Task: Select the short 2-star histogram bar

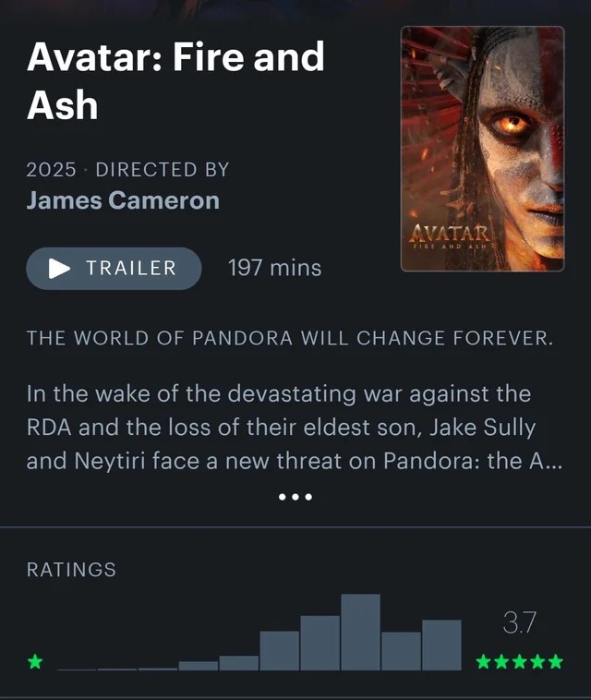Action: tap(199, 666)
